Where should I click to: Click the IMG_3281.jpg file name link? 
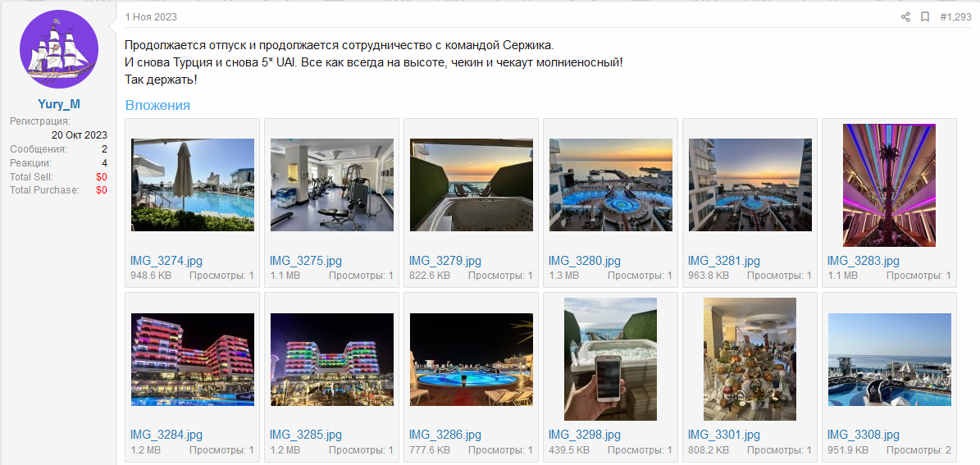click(724, 261)
